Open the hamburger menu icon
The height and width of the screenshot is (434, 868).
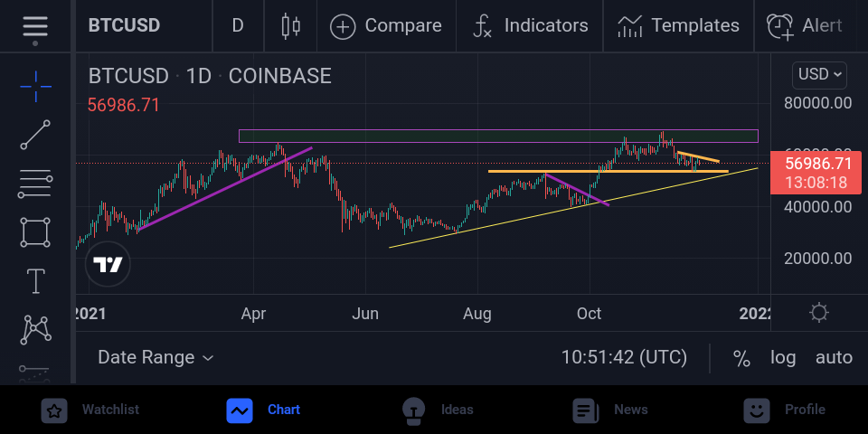pyautogui.click(x=35, y=26)
